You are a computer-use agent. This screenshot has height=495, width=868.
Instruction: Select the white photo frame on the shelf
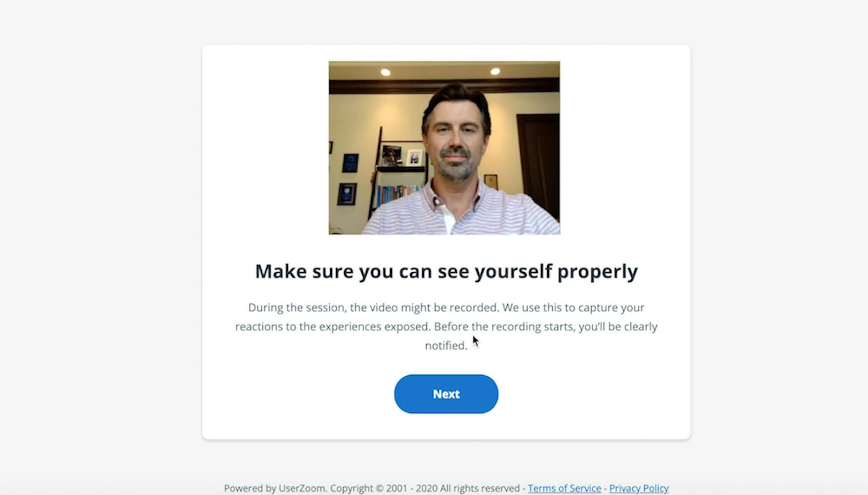coord(414,157)
